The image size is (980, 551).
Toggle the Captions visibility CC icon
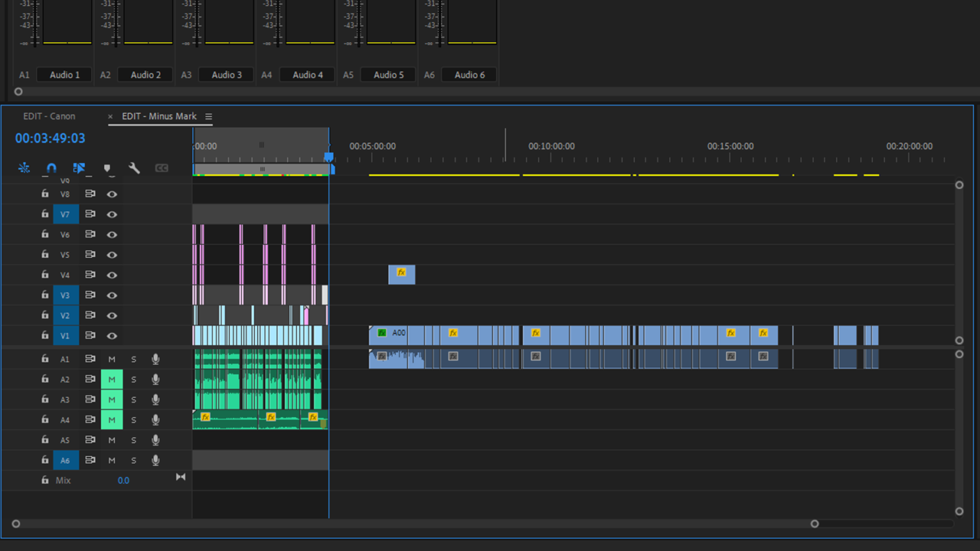(x=161, y=167)
